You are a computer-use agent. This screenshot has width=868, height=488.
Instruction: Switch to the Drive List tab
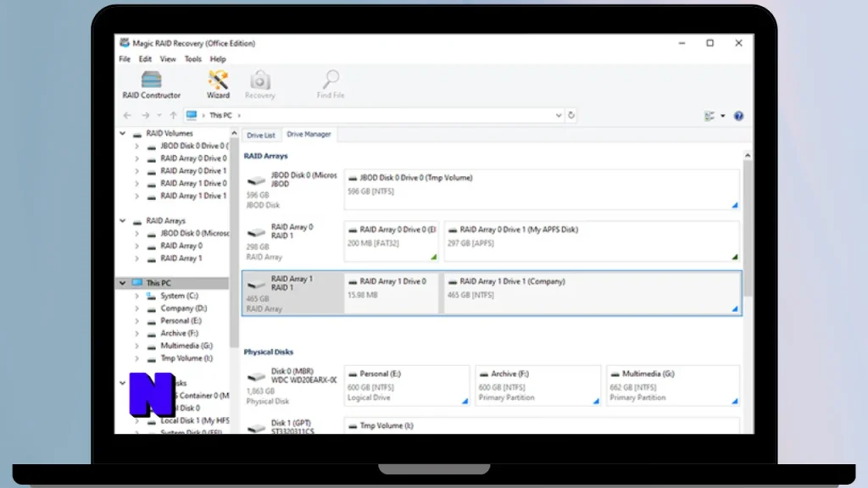261,135
